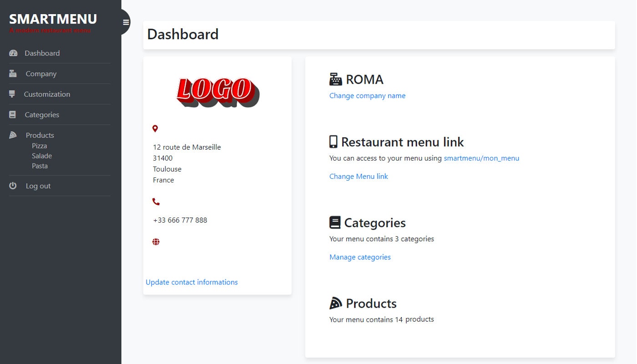
Task: Click the smartphone icon beside Restaurant menu link
Action: coord(333,142)
